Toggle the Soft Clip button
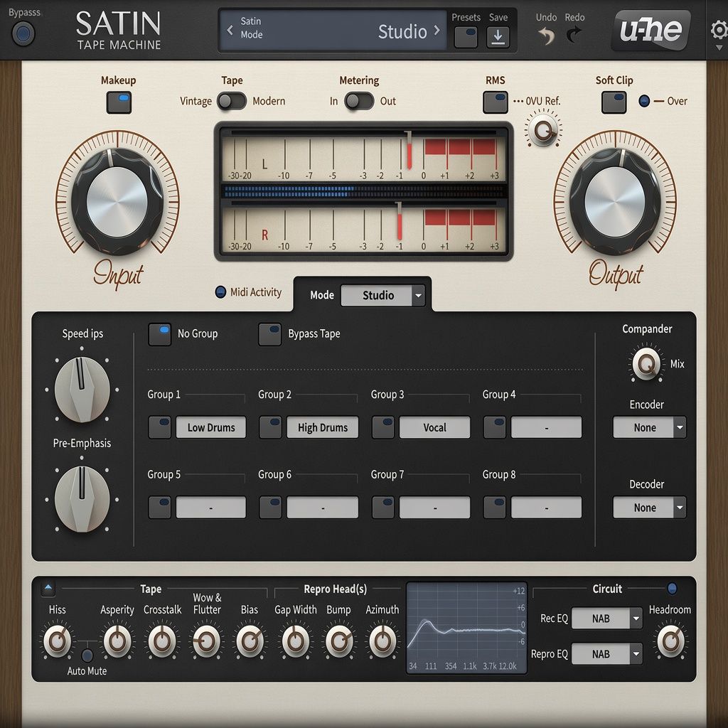Image resolution: width=728 pixels, height=728 pixels. [614, 102]
